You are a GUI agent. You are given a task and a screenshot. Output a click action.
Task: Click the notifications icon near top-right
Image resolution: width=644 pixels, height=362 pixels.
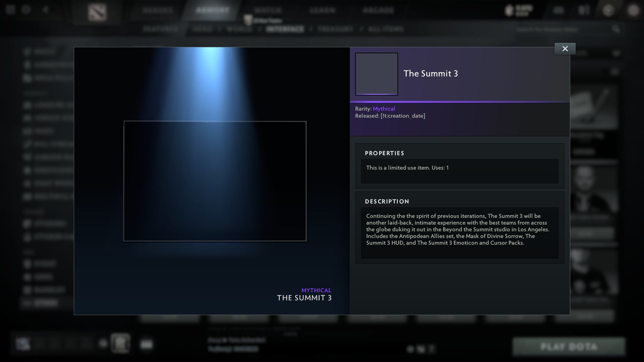click(584, 10)
